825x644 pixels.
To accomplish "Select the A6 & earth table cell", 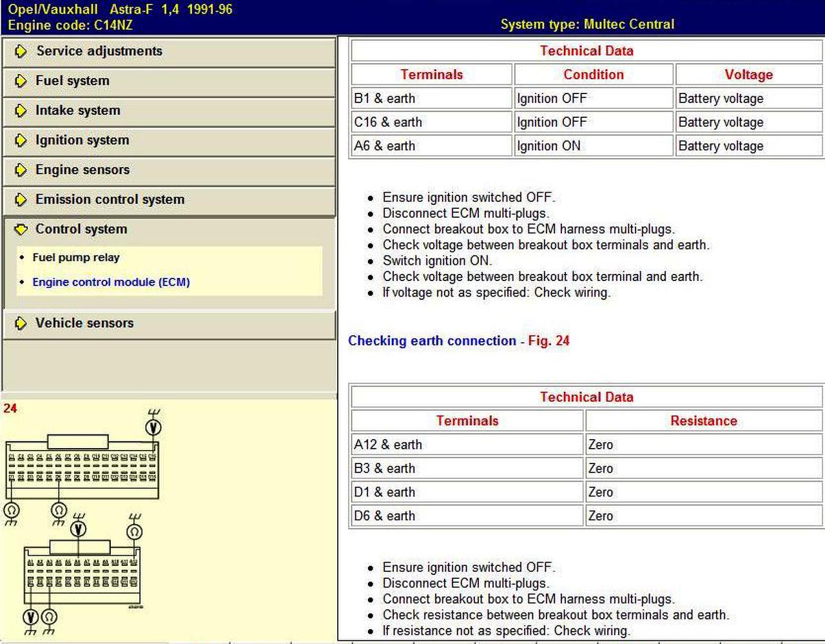I will (432, 146).
